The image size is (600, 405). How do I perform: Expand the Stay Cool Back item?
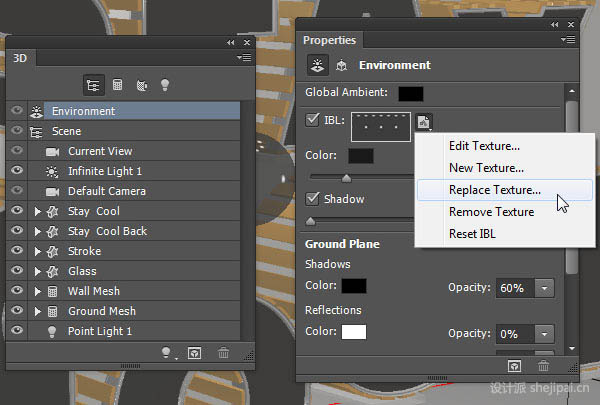coord(38,231)
